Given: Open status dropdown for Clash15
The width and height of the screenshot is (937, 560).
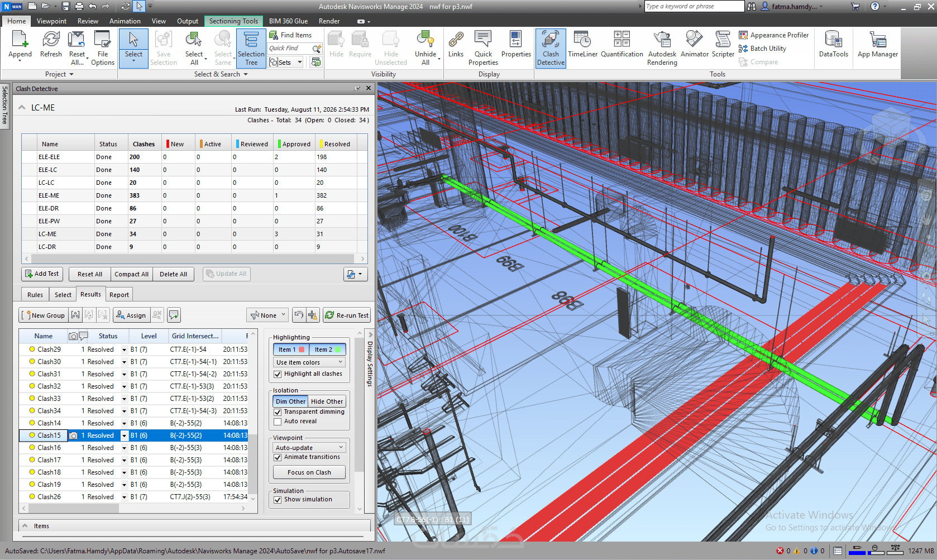Looking at the screenshot, I should [124, 435].
